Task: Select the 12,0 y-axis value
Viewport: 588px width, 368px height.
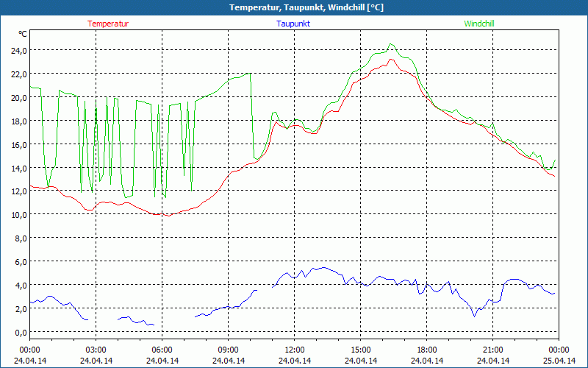Action: click(19, 191)
